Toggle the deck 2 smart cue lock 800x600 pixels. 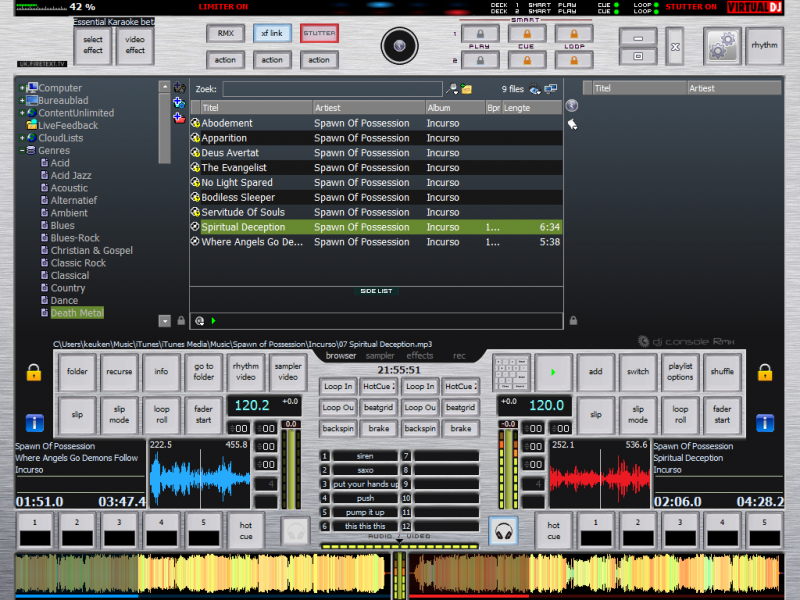pyautogui.click(x=527, y=60)
